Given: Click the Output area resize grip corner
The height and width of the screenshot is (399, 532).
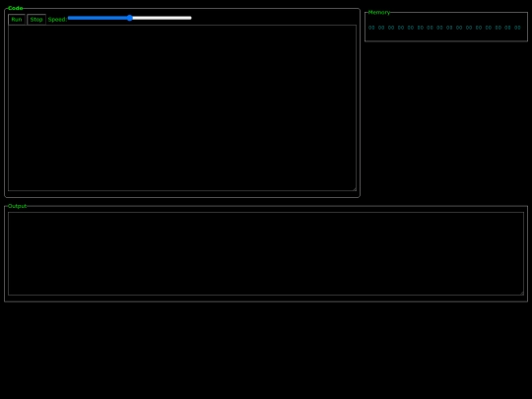Looking at the screenshot, I should 522,293.
